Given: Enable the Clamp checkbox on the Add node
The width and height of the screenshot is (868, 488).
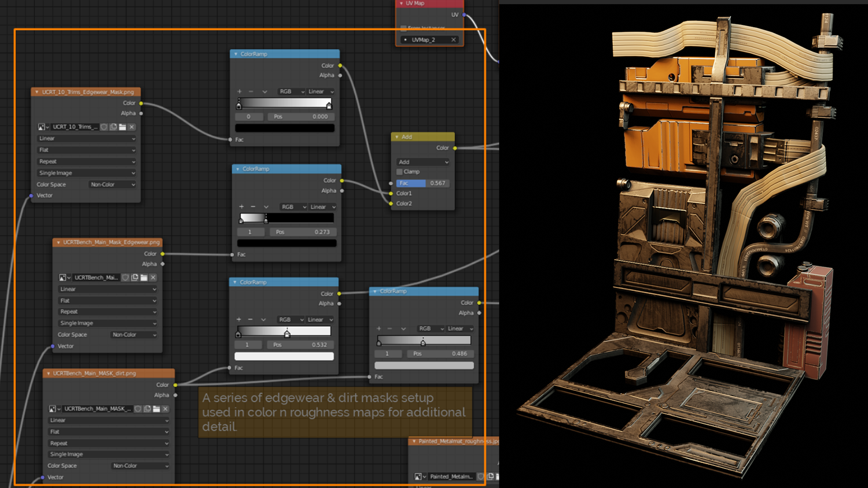Looking at the screenshot, I should 399,172.
